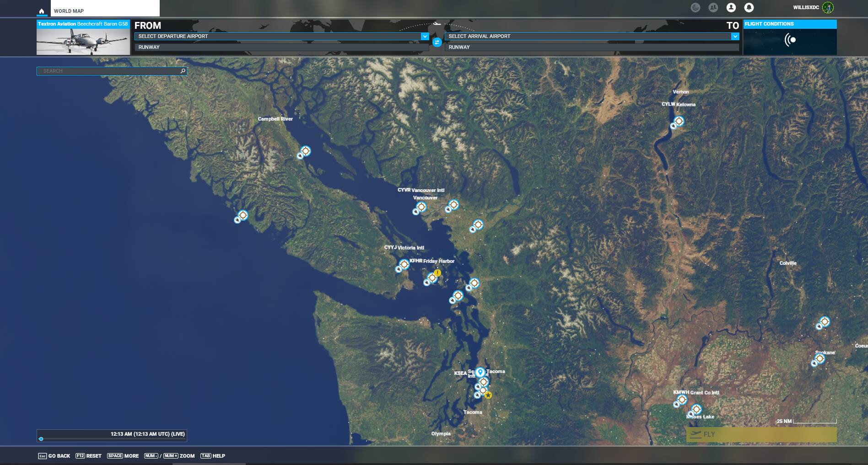Select the CYVR Vancouver Intl airport marker

[421, 207]
